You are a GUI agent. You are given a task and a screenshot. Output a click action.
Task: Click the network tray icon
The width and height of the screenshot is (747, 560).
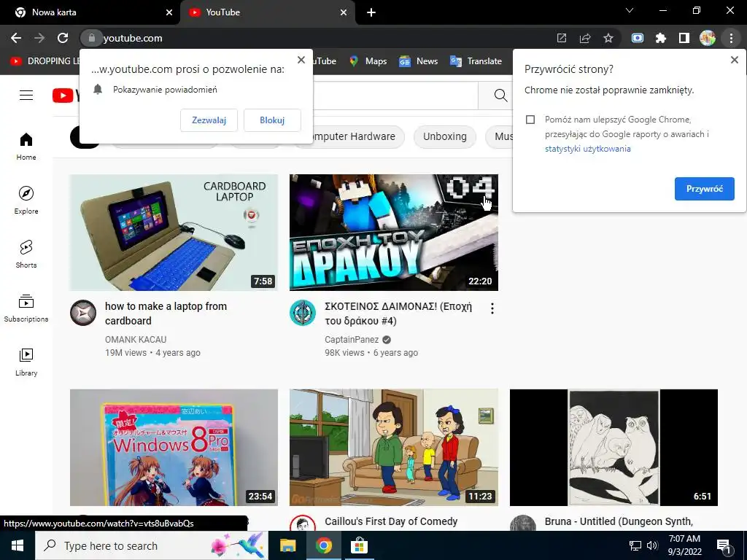[x=635, y=545]
